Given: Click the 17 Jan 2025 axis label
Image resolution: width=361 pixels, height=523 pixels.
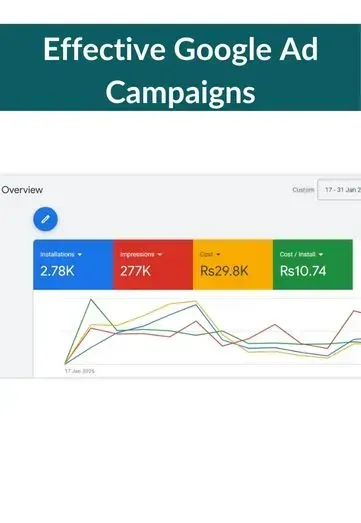Looking at the screenshot, I should 79,371.
